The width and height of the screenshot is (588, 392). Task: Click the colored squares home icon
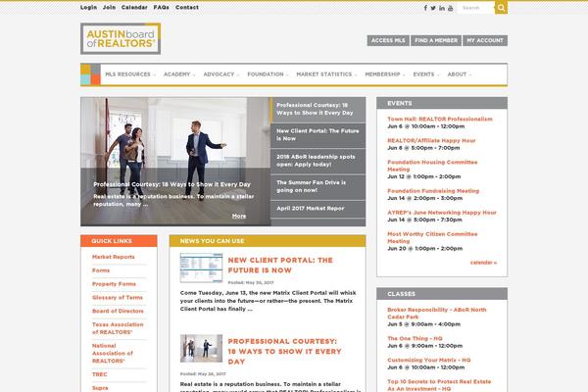point(88,74)
